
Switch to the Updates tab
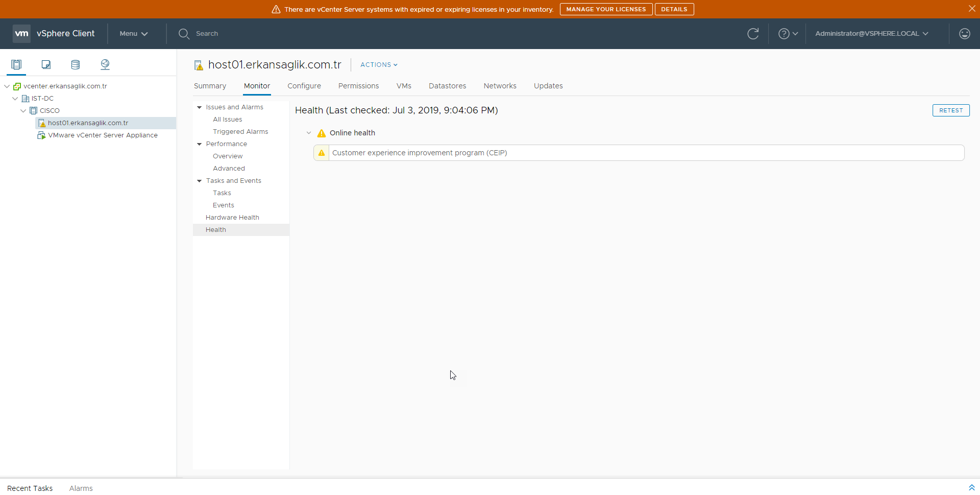pyautogui.click(x=548, y=86)
